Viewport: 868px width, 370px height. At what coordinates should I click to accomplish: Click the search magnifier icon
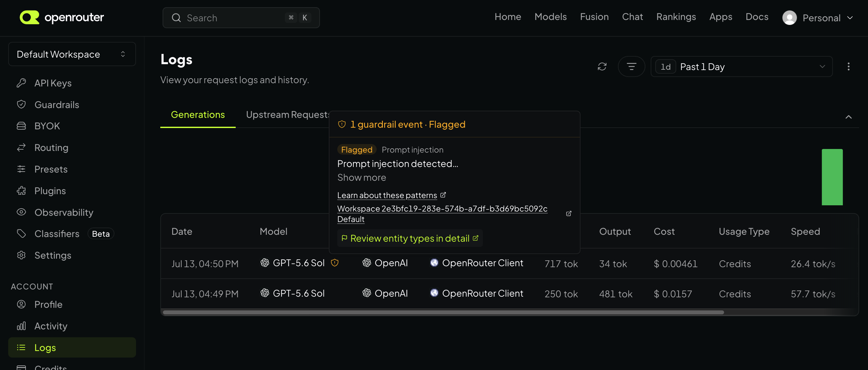click(x=176, y=18)
